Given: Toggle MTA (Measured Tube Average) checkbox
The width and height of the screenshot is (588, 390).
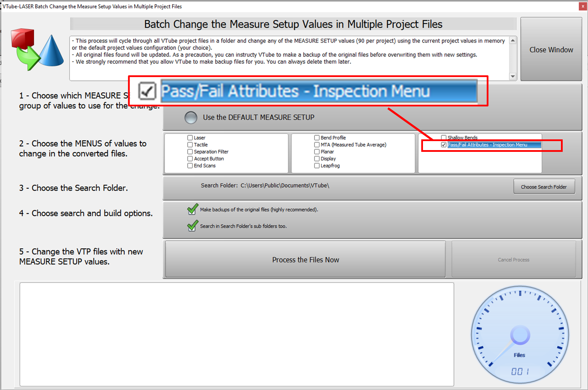Looking at the screenshot, I should coord(317,145).
